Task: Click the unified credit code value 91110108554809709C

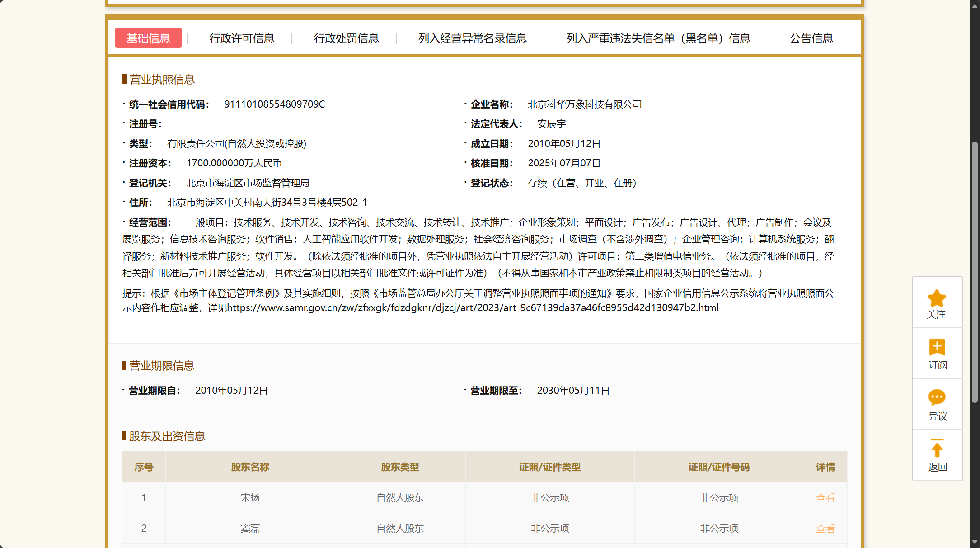Action: [x=274, y=104]
